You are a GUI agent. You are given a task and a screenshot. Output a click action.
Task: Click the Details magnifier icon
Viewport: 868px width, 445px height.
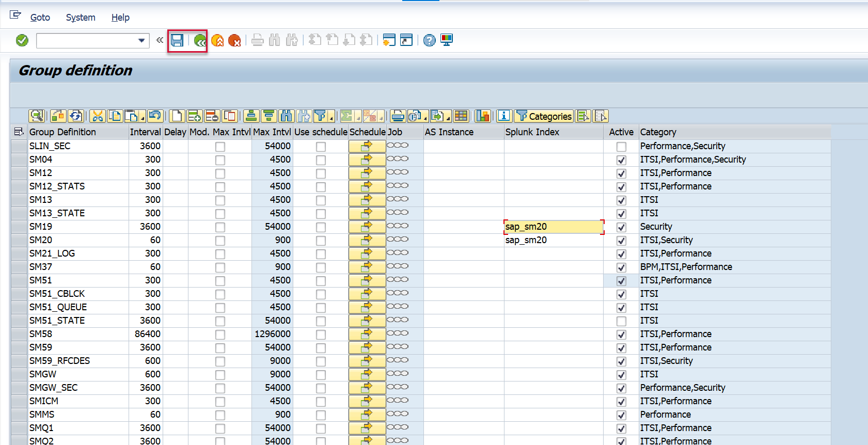click(x=36, y=116)
